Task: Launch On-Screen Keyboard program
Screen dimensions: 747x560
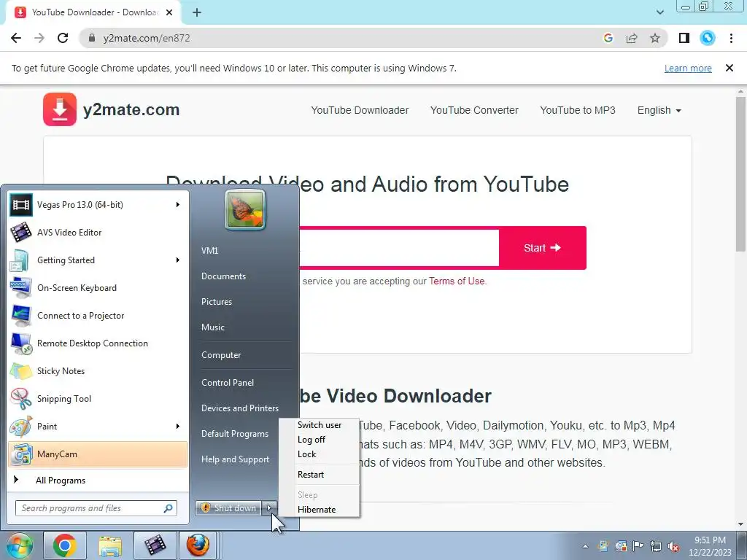Action: [98, 288]
